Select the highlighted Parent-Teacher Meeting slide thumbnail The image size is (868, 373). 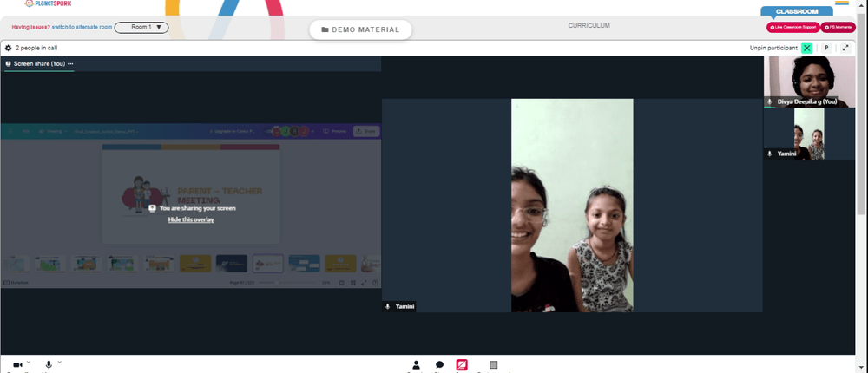(x=268, y=264)
